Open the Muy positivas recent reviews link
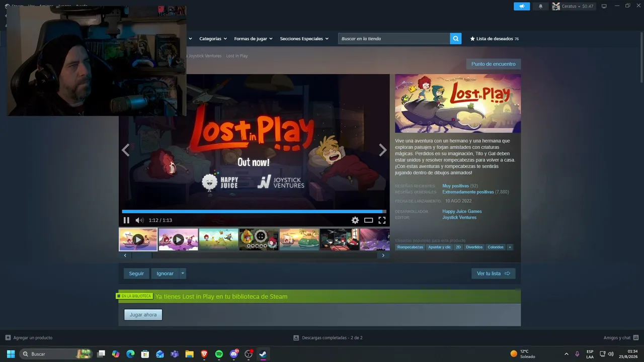The image size is (644, 362). pyautogui.click(x=455, y=186)
